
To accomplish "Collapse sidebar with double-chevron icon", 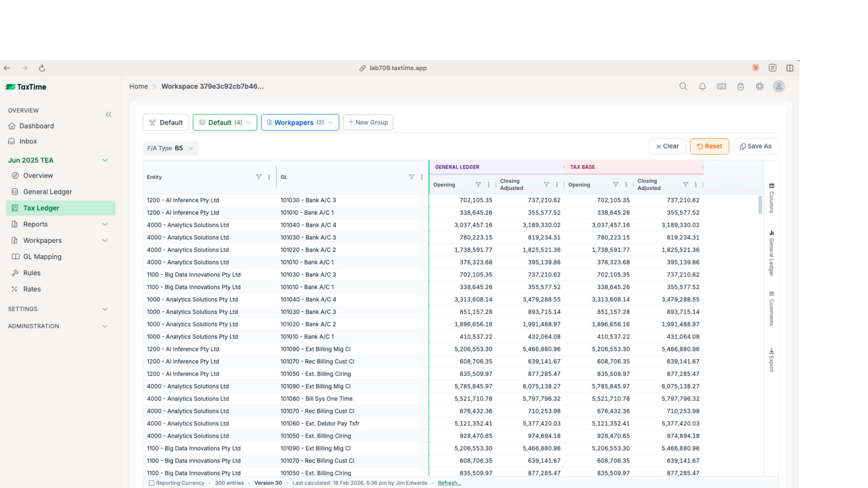I will (x=108, y=115).
